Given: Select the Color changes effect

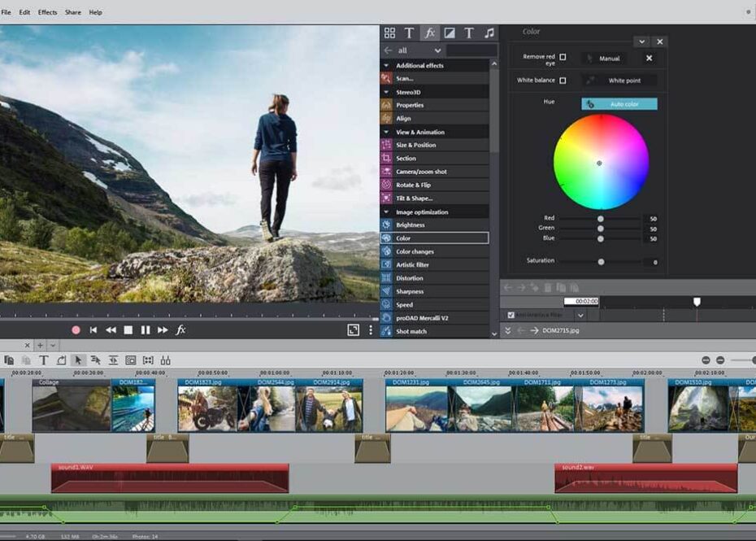Looking at the screenshot, I should click(434, 251).
